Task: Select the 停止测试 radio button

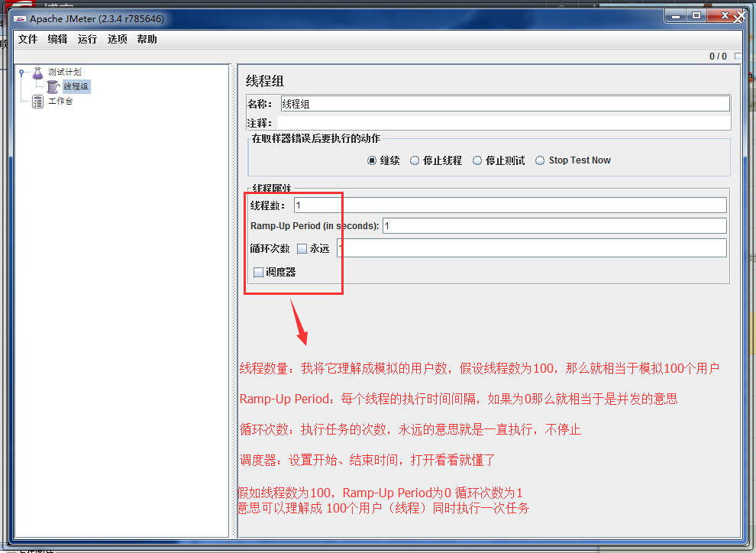Action: 477,160
